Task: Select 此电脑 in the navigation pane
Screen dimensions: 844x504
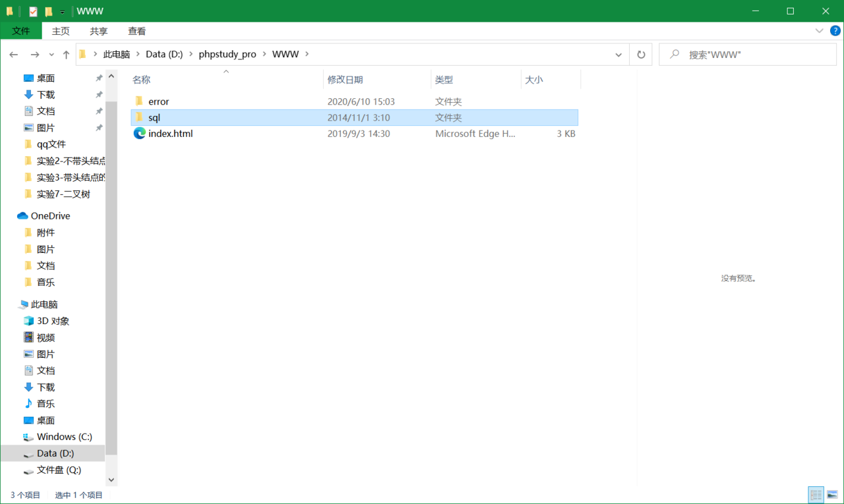Action: [x=44, y=304]
